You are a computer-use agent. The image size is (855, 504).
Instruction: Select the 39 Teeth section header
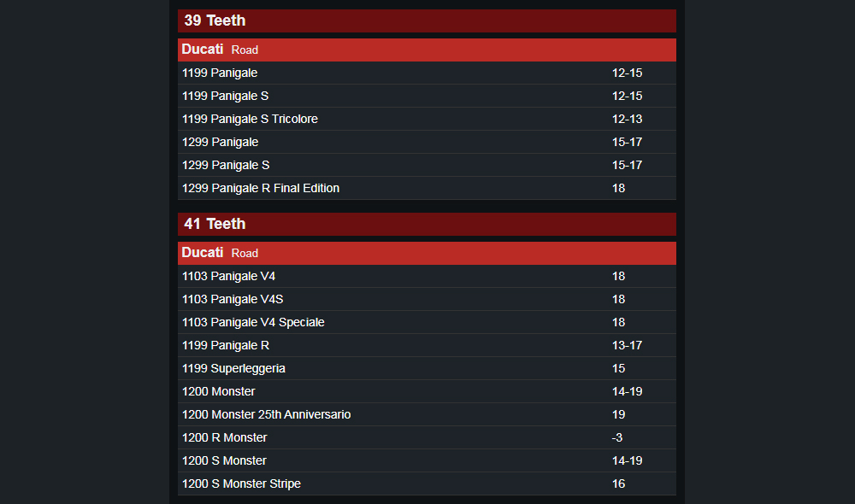[427, 21]
